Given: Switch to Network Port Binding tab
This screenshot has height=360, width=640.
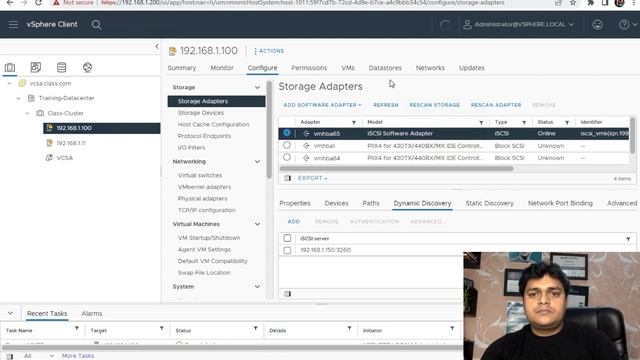Looking at the screenshot, I should (x=560, y=203).
